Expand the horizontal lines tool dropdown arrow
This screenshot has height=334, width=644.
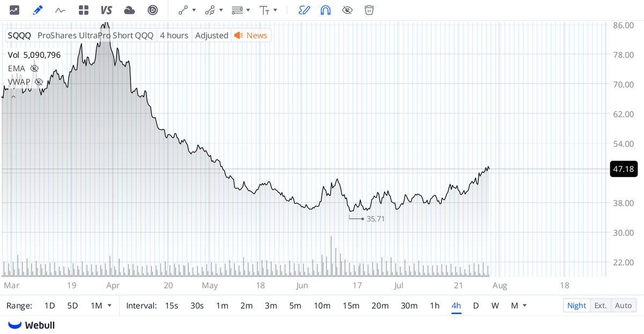248,10
